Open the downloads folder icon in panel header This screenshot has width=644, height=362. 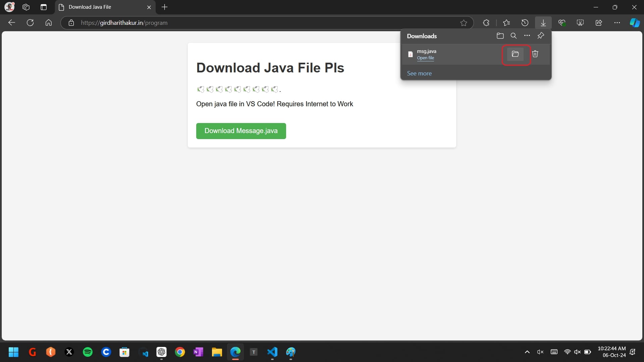pos(500,36)
